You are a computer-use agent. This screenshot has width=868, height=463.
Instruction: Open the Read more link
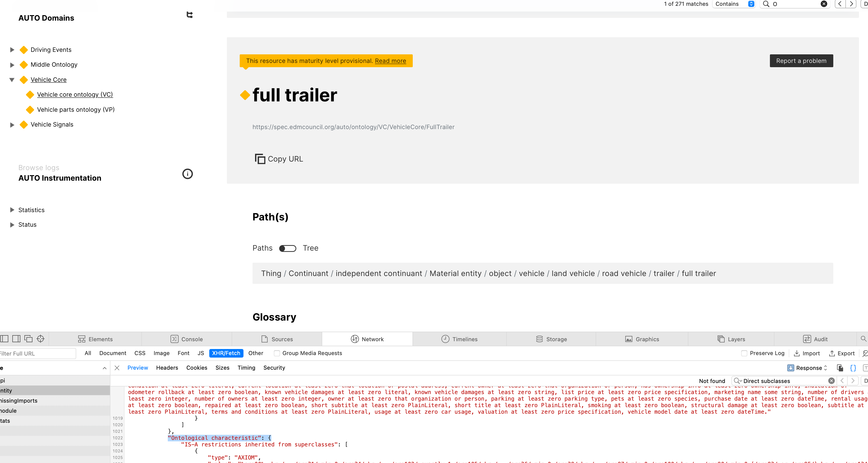click(x=390, y=61)
